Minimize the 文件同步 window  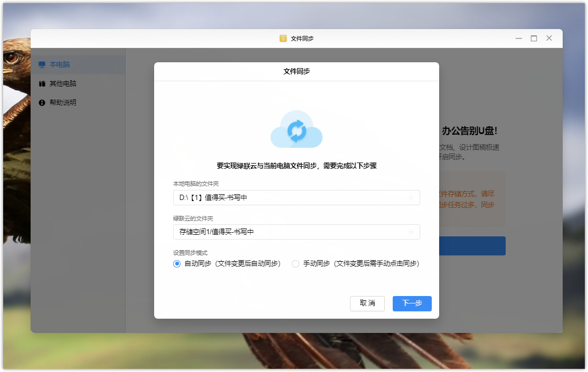tap(519, 39)
